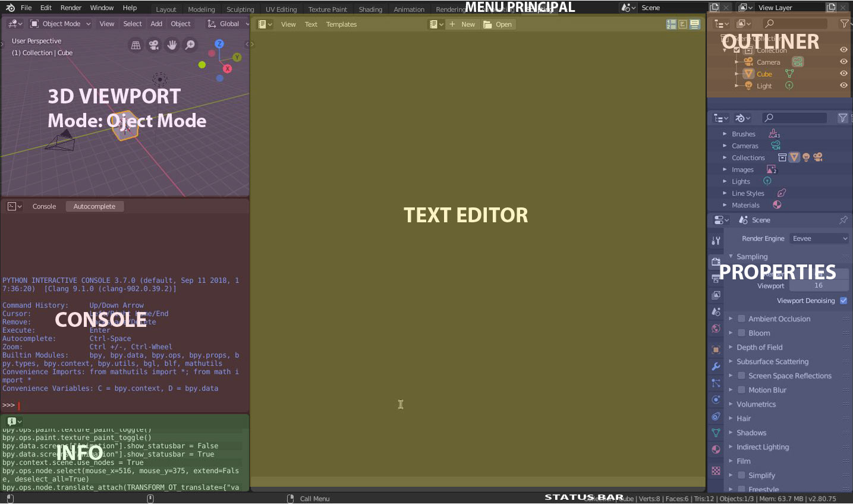Open the Tool settings tab in Properties
This screenshot has width=853, height=504.
pyautogui.click(x=716, y=241)
